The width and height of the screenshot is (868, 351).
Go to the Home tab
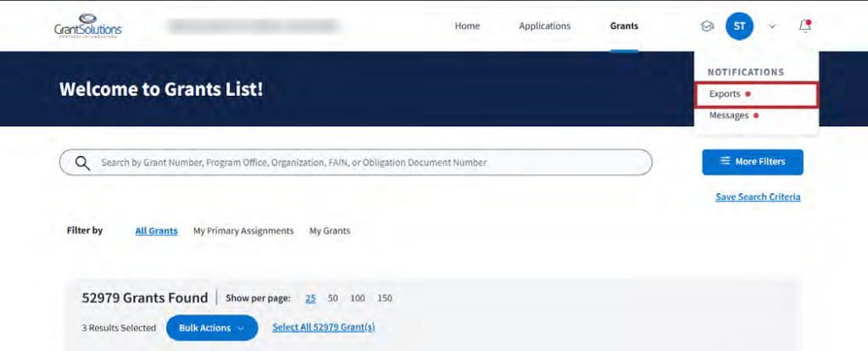point(467,26)
